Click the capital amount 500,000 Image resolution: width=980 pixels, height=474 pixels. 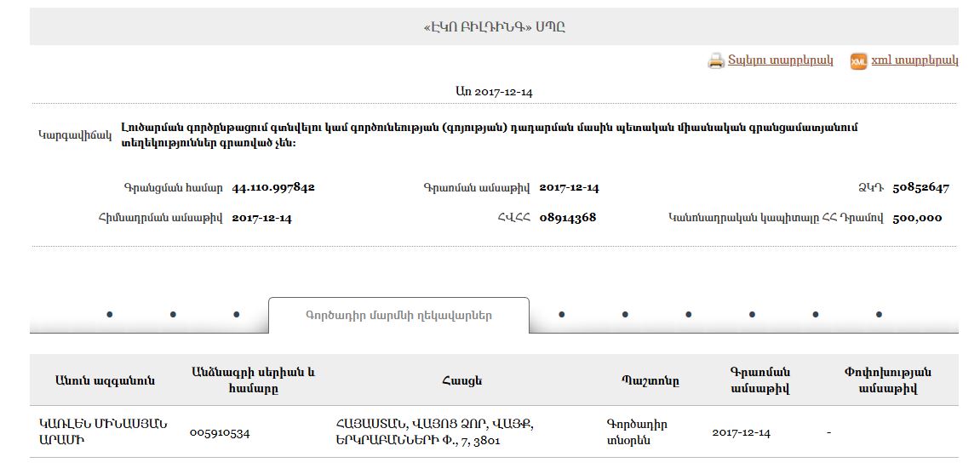tap(917, 217)
